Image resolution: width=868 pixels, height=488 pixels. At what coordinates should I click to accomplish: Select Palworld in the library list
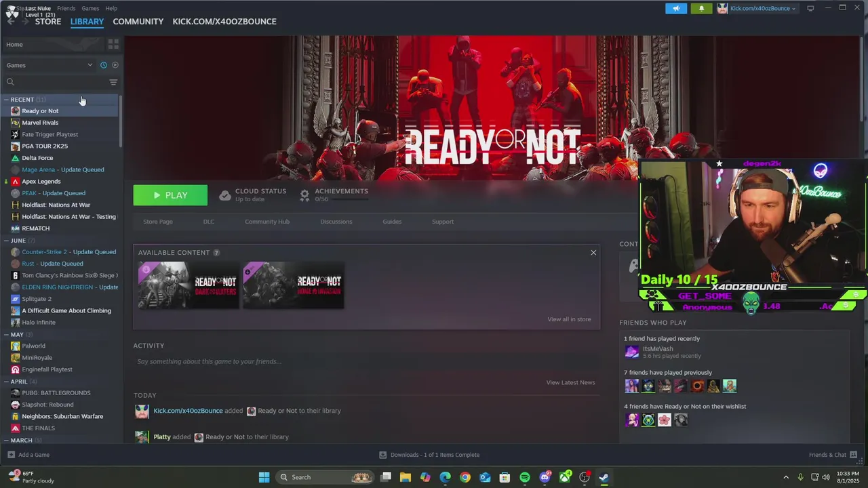(x=33, y=346)
